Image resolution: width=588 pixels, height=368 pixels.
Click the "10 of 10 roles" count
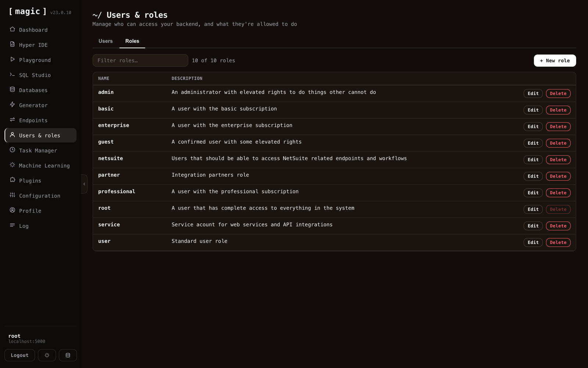pyautogui.click(x=214, y=61)
